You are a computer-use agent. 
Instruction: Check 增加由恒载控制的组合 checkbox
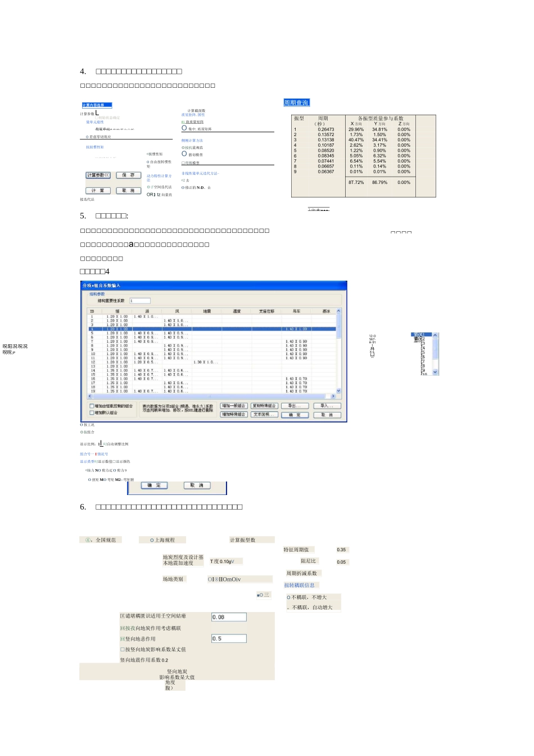[92, 406]
